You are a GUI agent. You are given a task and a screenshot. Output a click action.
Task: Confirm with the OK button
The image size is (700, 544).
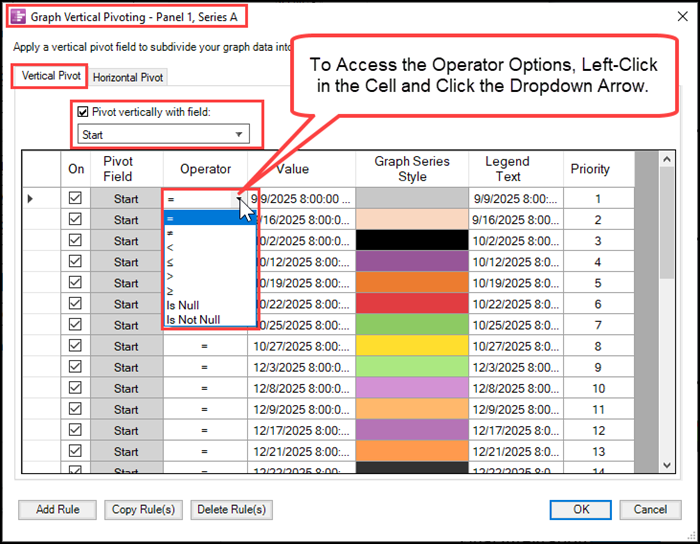pos(581,510)
